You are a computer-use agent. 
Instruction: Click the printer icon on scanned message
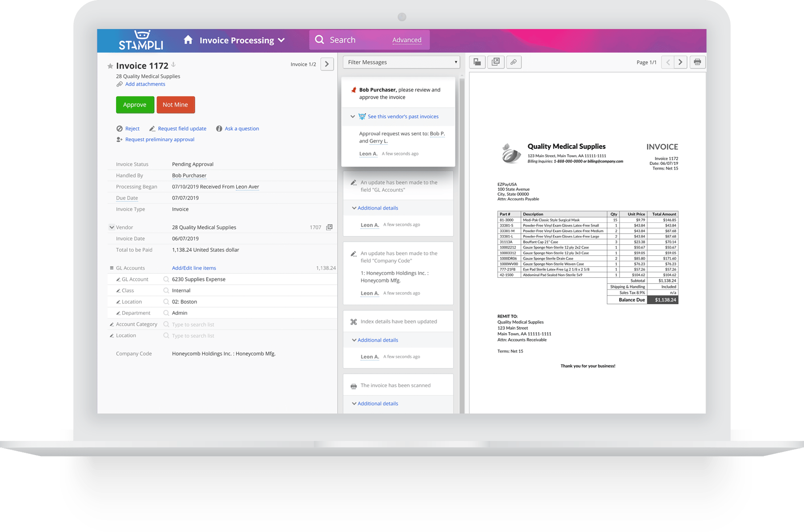353,385
